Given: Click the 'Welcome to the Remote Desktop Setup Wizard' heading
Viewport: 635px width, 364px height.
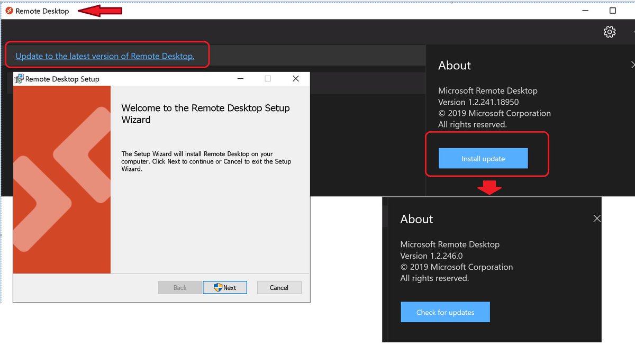Looking at the screenshot, I should 206,114.
